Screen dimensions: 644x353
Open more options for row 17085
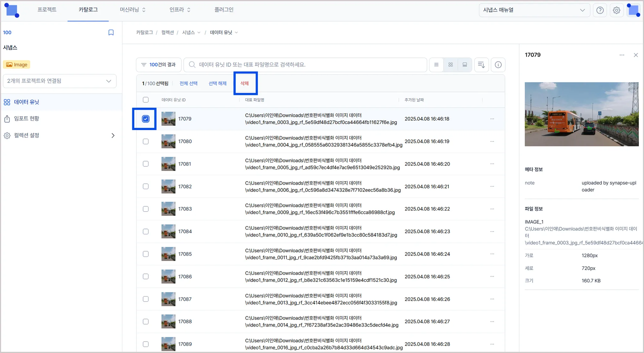coord(492,254)
